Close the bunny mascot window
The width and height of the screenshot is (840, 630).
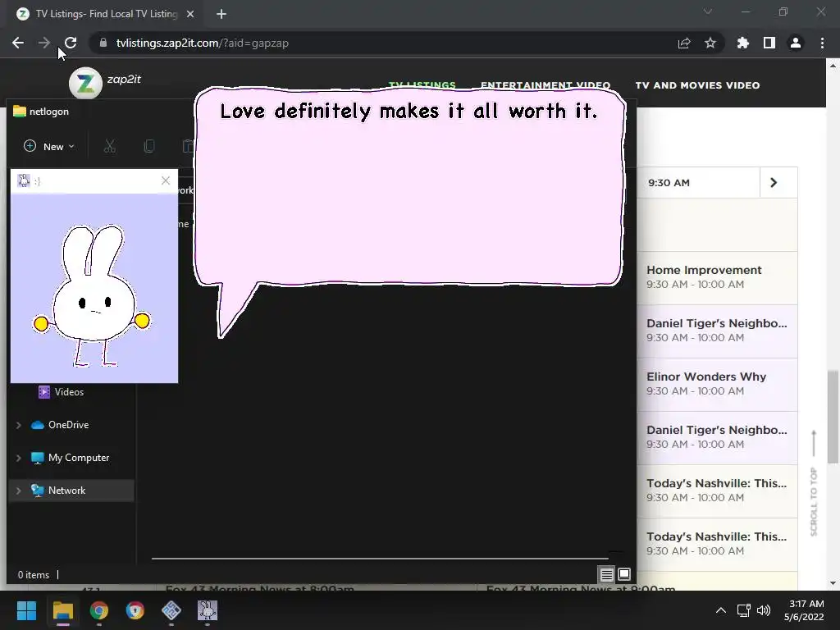(166, 181)
